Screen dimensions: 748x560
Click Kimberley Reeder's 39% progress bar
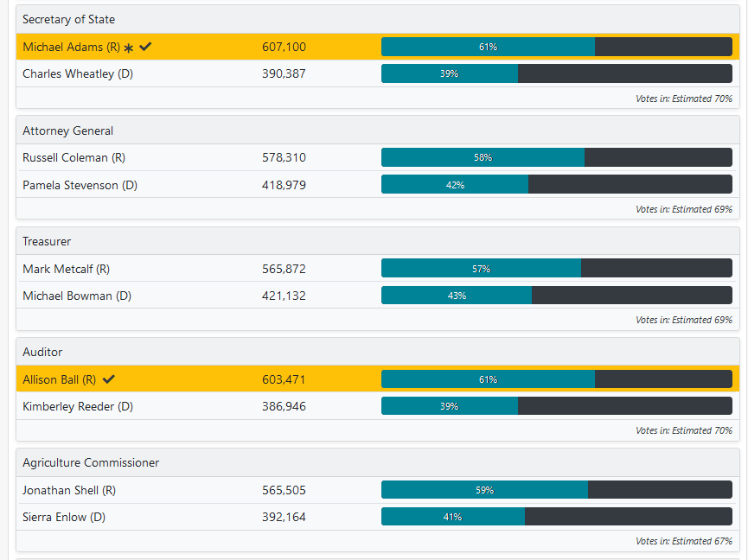[557, 406]
